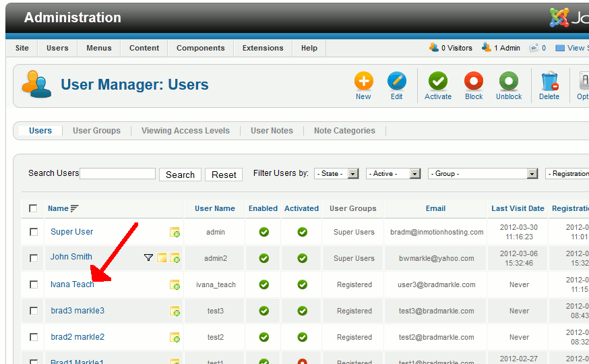Click into the Search Users text field

[x=117, y=174]
